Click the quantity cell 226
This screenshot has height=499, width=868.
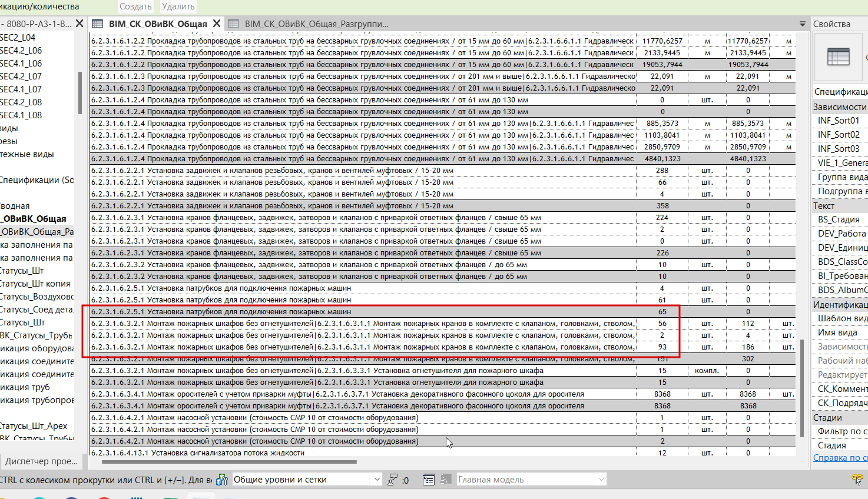click(662, 252)
